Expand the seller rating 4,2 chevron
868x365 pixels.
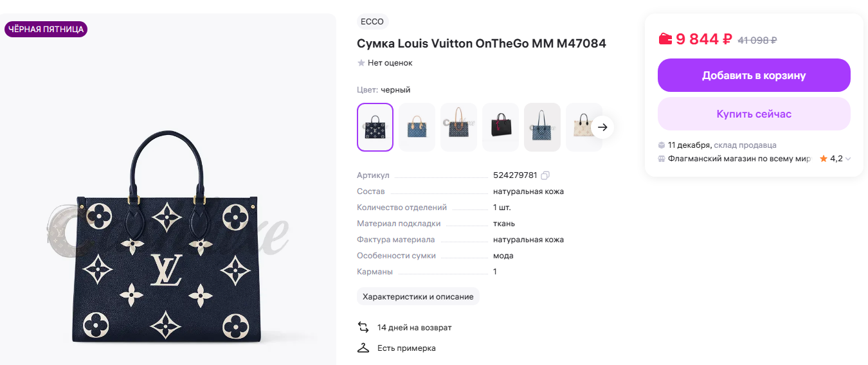pyautogui.click(x=848, y=159)
